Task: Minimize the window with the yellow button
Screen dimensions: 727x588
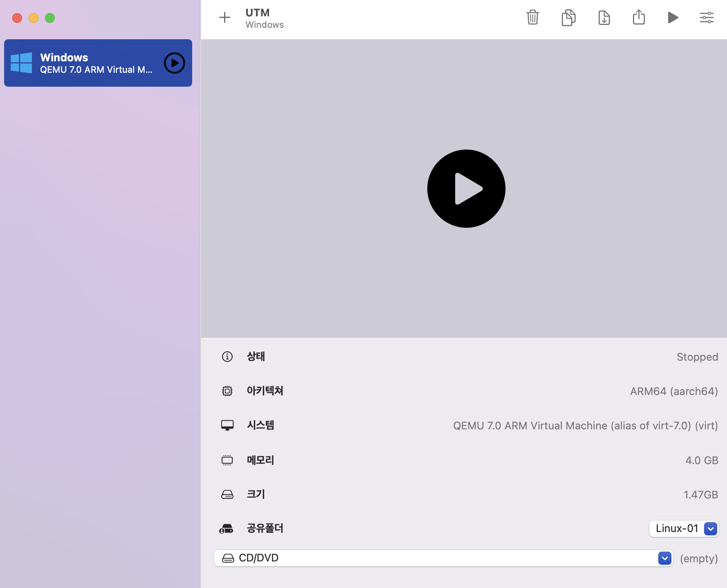Action: 34,18
